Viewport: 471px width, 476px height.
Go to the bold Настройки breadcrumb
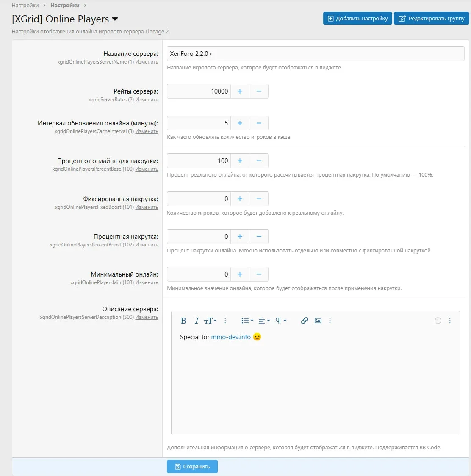65,5
